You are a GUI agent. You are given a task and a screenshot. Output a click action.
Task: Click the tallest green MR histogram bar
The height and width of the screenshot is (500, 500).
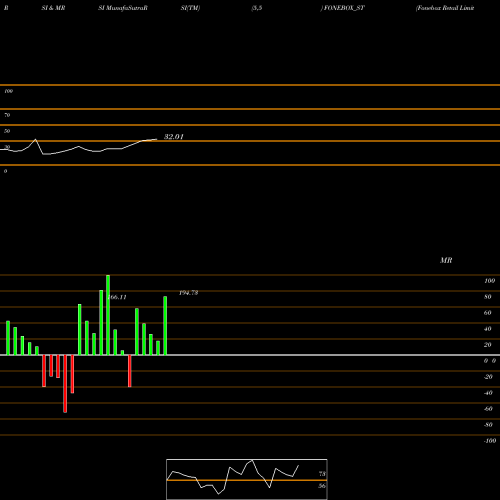[108, 315]
